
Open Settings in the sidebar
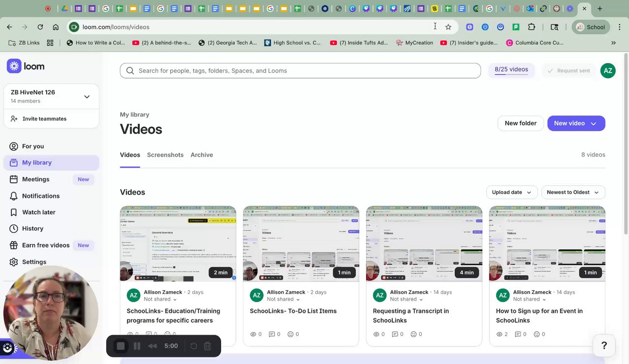51,262
